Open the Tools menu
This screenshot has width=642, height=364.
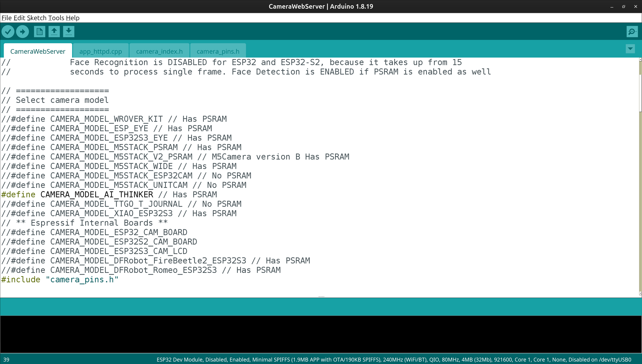[x=56, y=18]
